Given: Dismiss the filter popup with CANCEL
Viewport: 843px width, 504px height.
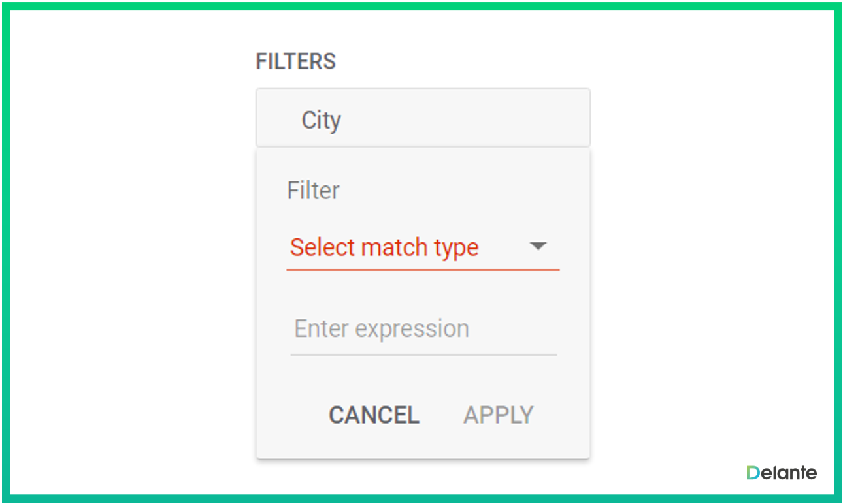Looking at the screenshot, I should tap(374, 415).
